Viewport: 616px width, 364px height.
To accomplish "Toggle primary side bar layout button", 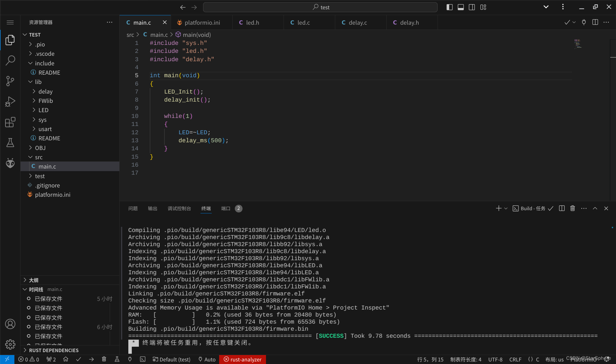I will (449, 7).
